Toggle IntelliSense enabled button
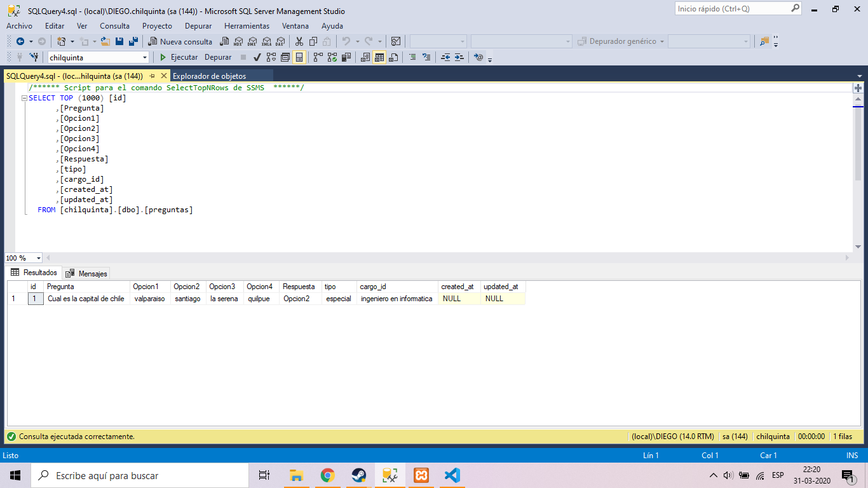The width and height of the screenshot is (868, 488). (x=299, y=57)
